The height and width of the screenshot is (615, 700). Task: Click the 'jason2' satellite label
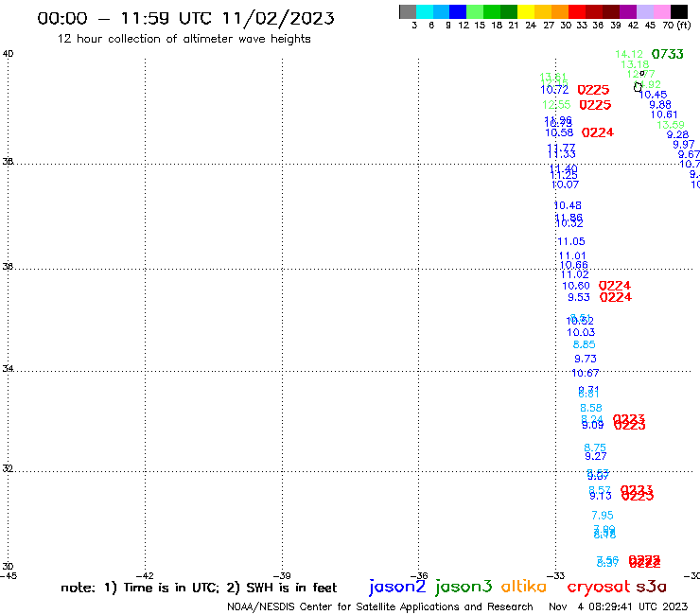[x=397, y=587]
